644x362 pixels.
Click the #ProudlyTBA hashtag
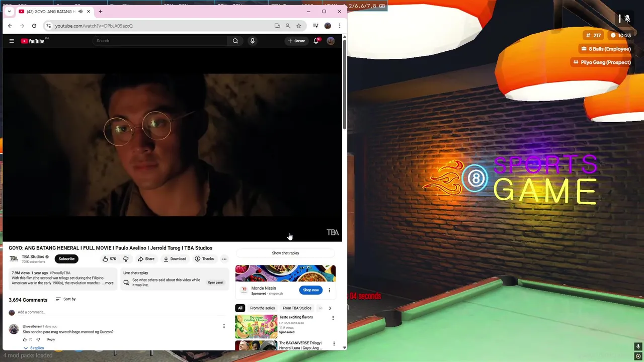coord(60,273)
